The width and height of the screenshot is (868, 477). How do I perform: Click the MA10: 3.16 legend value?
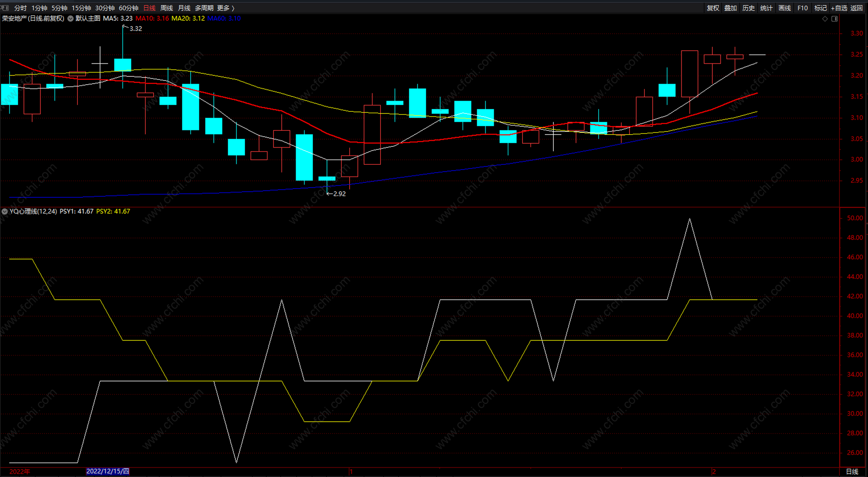tap(152, 18)
